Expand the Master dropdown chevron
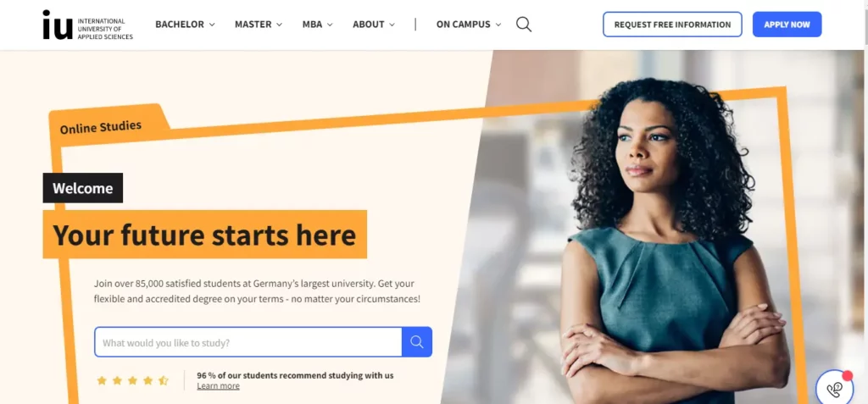Screen dimensions: 868x404 tap(279, 25)
